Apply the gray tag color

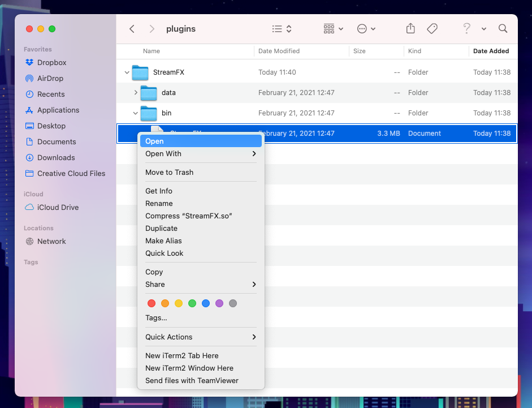tap(233, 303)
